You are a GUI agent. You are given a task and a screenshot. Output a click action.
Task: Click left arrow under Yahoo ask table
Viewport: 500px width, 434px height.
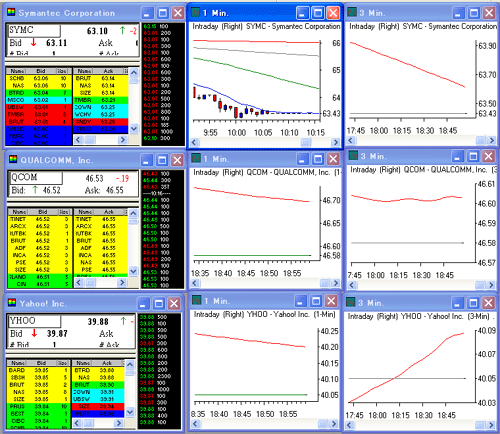[77, 423]
